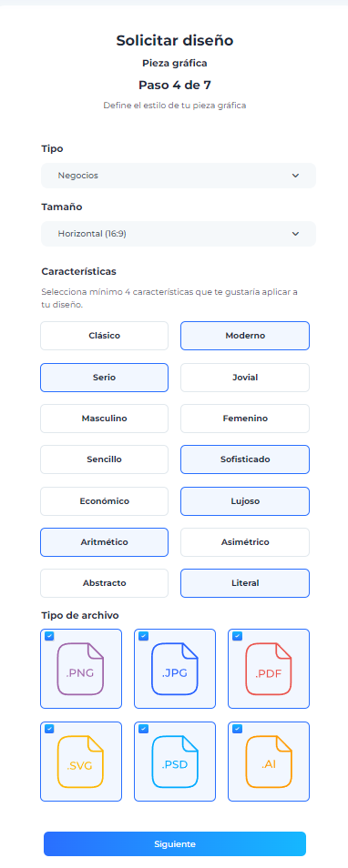Select the .PNG file type icon

point(80,669)
